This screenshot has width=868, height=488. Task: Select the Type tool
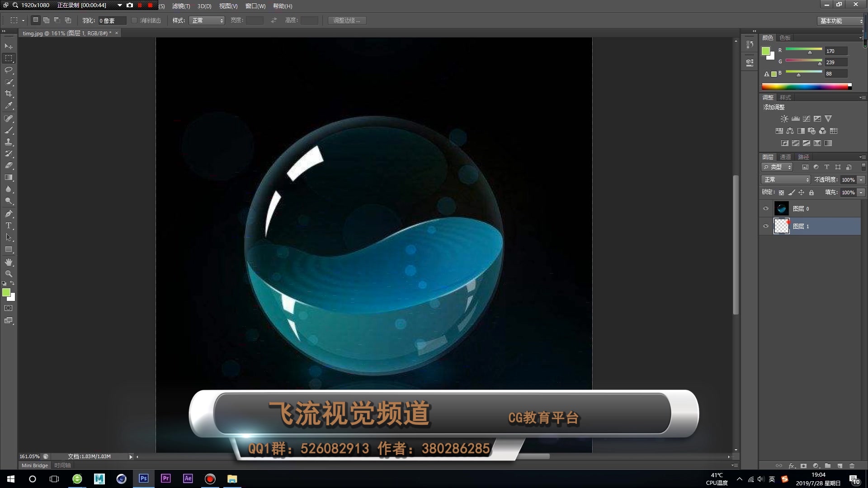click(8, 225)
